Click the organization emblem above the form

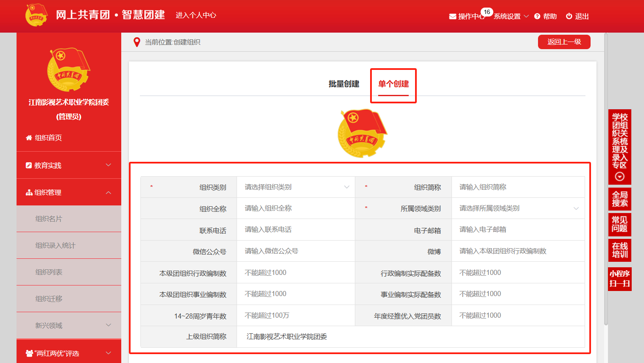click(362, 133)
